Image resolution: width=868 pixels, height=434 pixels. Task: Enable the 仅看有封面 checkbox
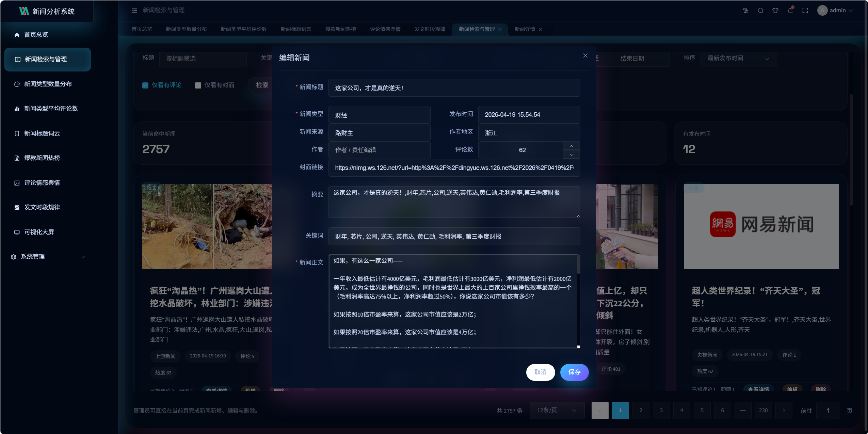[x=198, y=85]
